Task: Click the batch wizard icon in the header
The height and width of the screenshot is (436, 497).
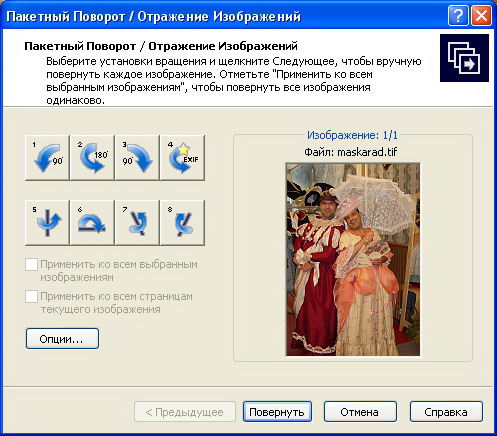Action: tap(464, 58)
